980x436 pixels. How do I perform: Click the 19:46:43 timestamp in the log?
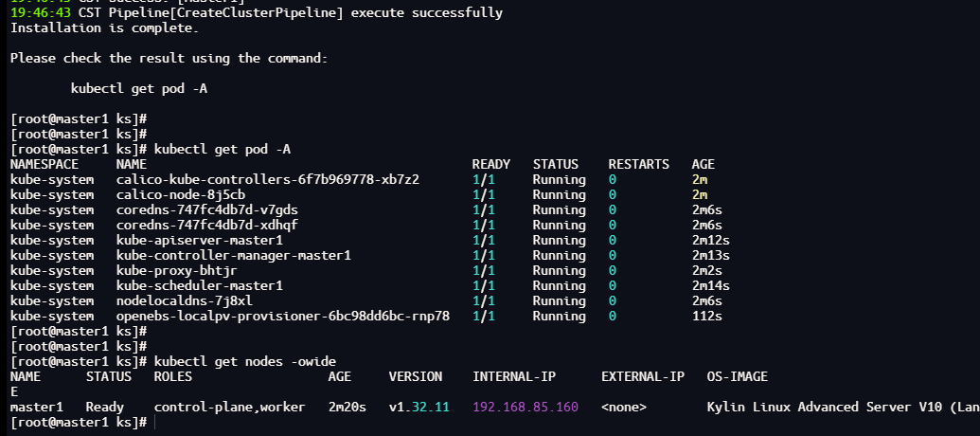pyautogui.click(x=40, y=13)
